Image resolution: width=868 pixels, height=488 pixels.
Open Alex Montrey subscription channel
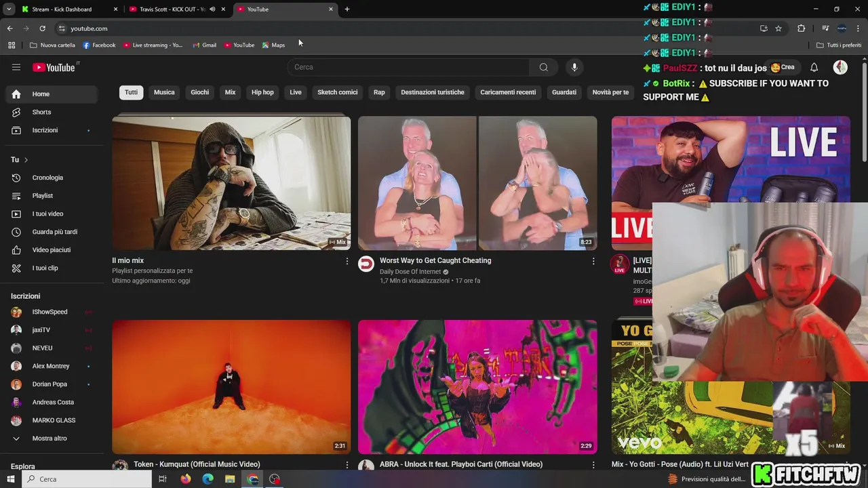(x=52, y=366)
